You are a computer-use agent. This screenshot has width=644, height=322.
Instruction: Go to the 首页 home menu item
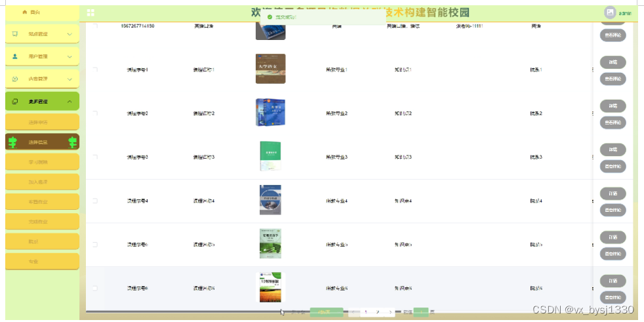(43, 12)
